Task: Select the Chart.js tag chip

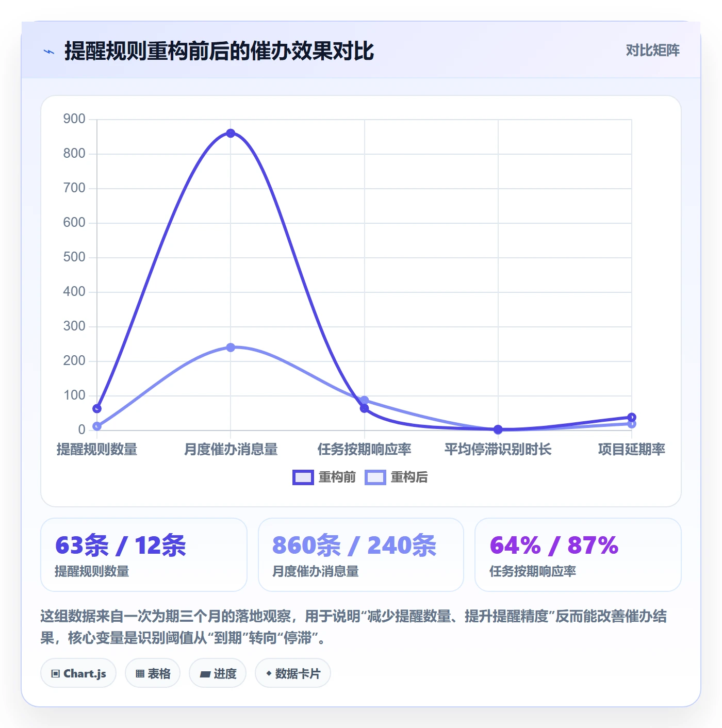Action: pyautogui.click(x=78, y=673)
